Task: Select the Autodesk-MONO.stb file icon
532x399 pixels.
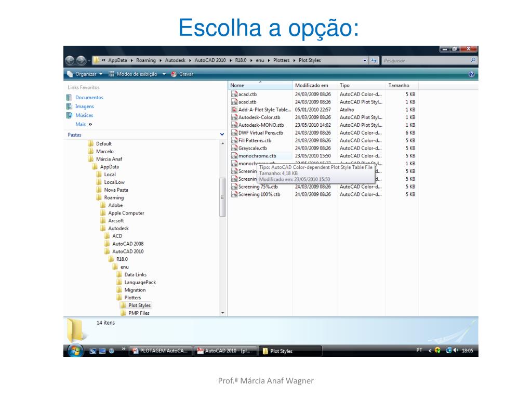Action: click(x=234, y=125)
